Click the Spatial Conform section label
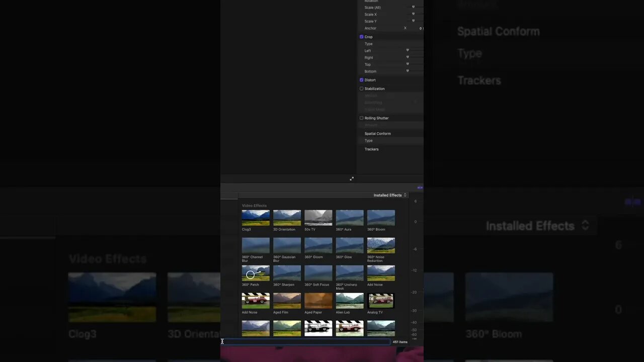Viewport: 644px width, 362px height. click(377, 134)
